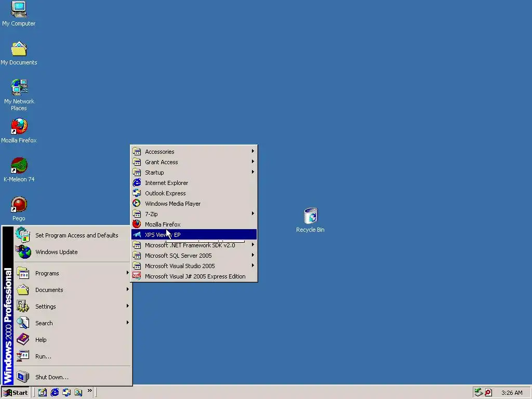Viewport: 532px width, 399px height.
Task: Open My Computer desktop icon
Action: [19, 14]
